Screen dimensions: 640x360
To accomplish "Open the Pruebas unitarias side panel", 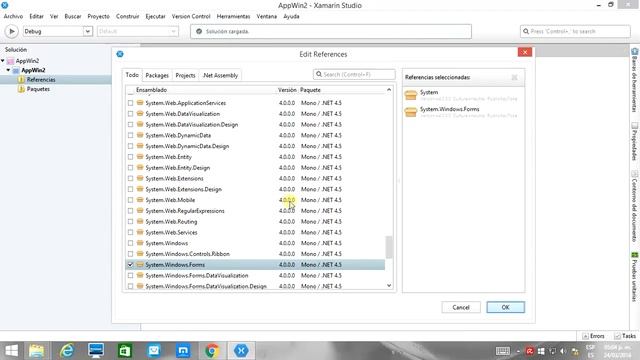I will pyautogui.click(x=634, y=277).
